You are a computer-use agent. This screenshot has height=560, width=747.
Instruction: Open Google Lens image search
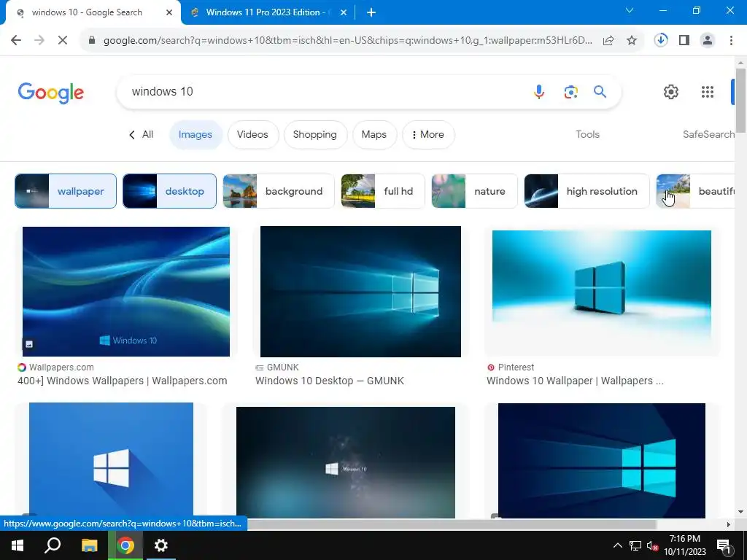coord(570,91)
